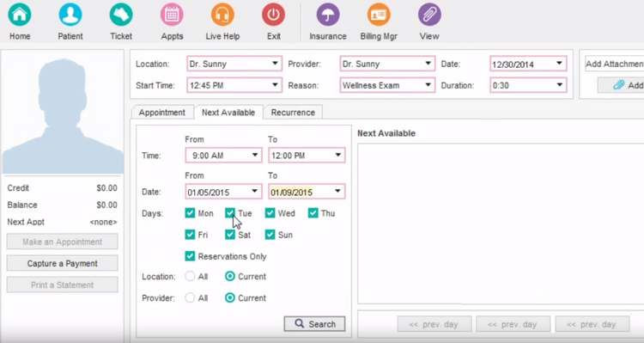The width and height of the screenshot is (644, 343).
Task: Click Print a Statement button
Action: 63,285
